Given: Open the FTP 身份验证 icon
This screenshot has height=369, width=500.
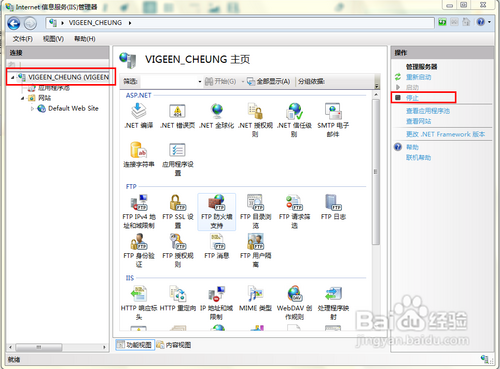Looking at the screenshot, I should [139, 250].
